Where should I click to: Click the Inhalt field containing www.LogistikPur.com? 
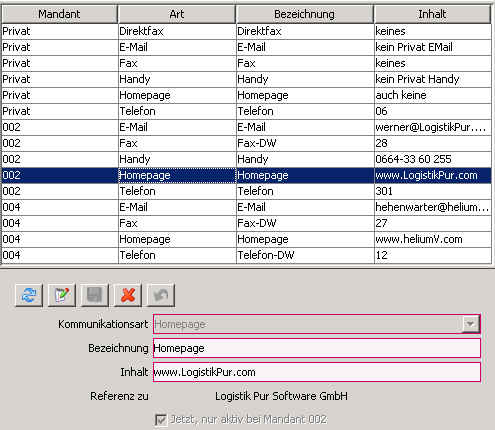(316, 372)
